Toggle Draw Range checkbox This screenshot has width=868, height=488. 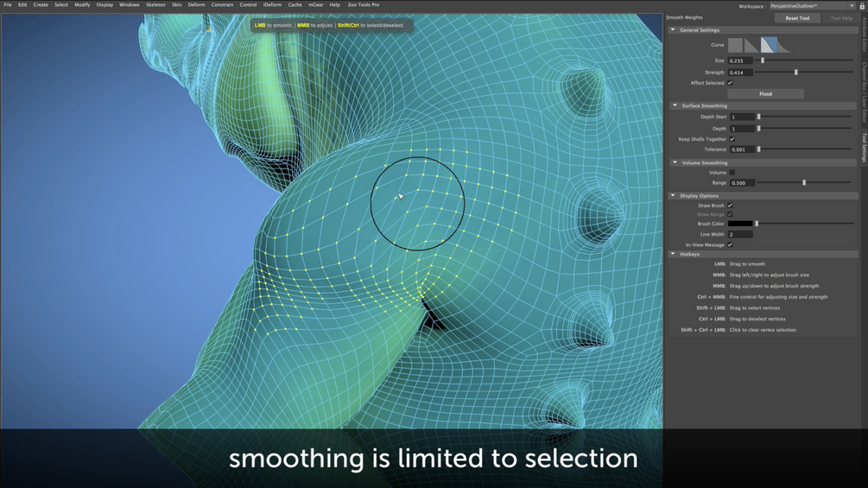[730, 214]
